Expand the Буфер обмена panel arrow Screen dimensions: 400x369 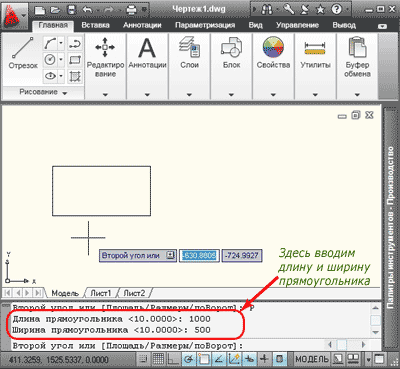(x=357, y=95)
